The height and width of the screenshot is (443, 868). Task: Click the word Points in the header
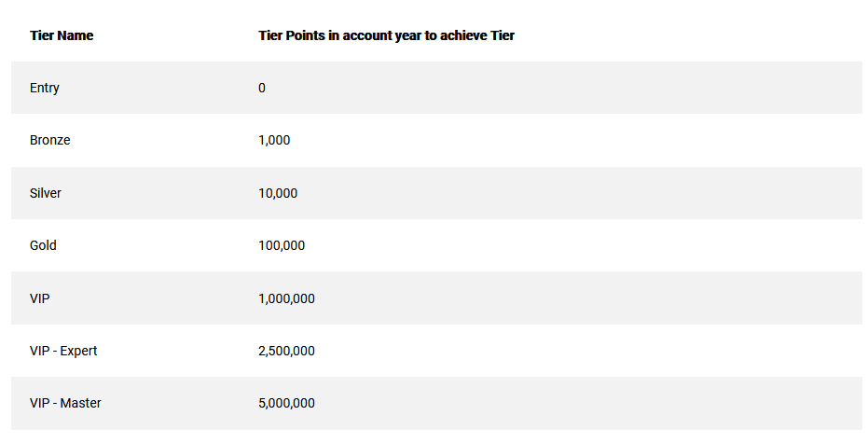click(306, 35)
